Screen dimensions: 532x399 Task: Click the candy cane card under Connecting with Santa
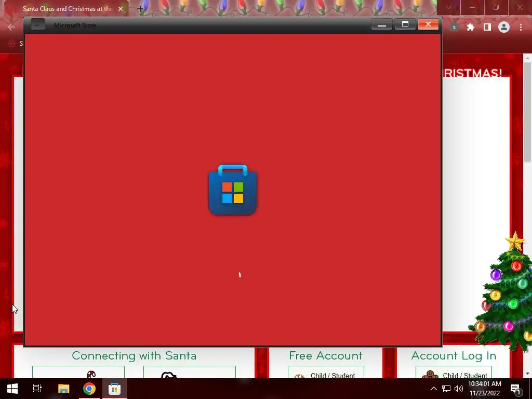78,372
